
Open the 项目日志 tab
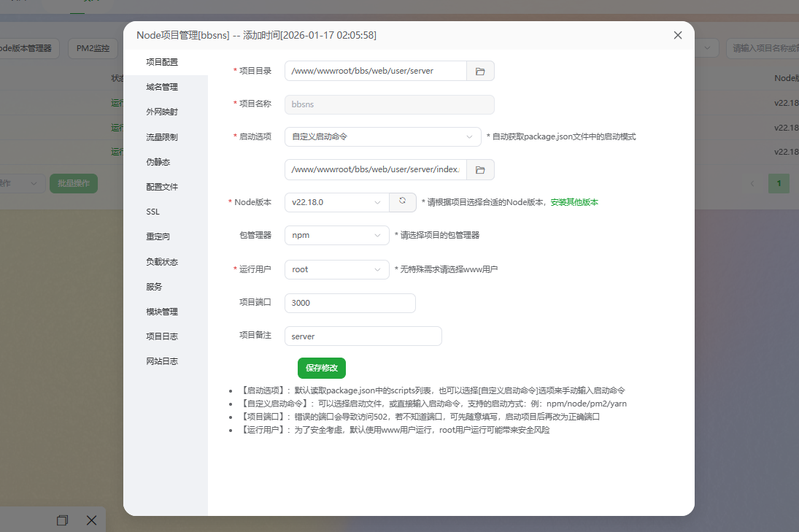pyautogui.click(x=162, y=336)
